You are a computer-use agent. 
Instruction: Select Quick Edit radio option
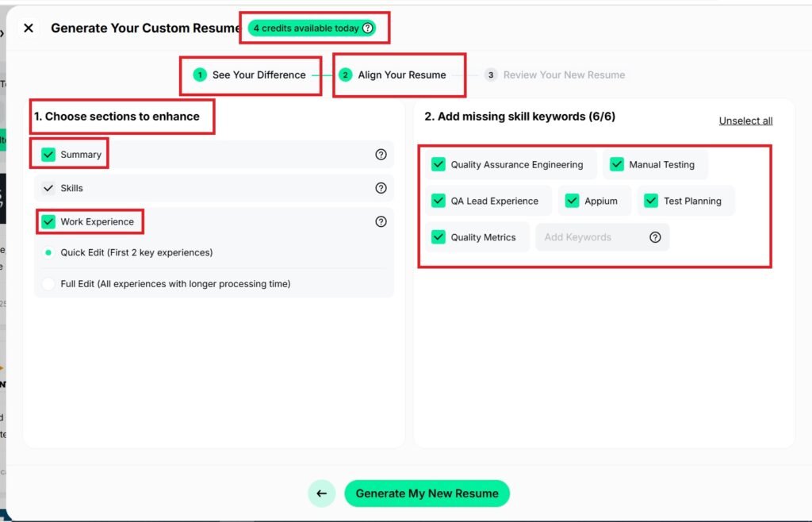48,252
